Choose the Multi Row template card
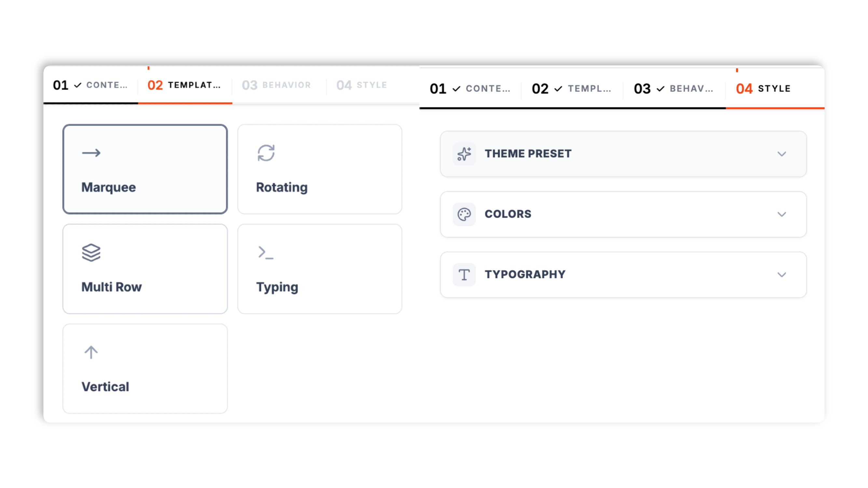The width and height of the screenshot is (868, 488). coord(145,269)
